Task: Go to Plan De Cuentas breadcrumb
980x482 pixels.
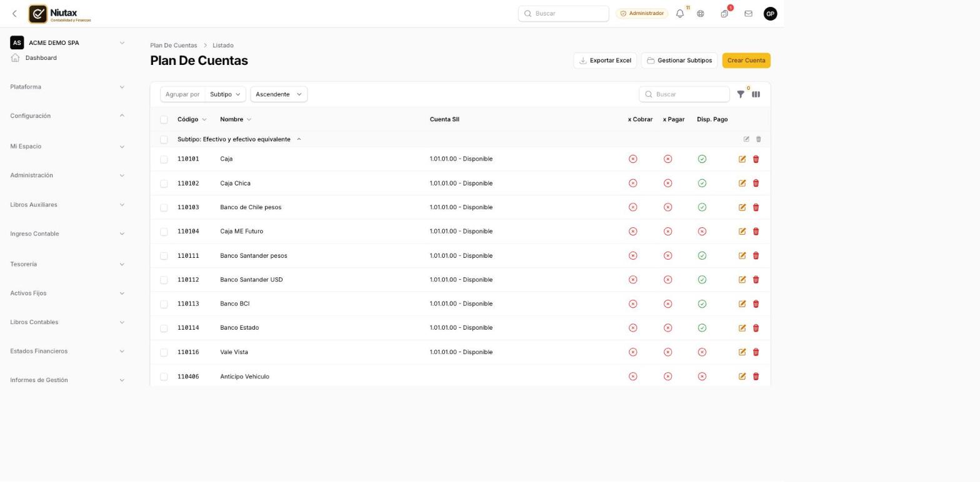Action: 173,46
